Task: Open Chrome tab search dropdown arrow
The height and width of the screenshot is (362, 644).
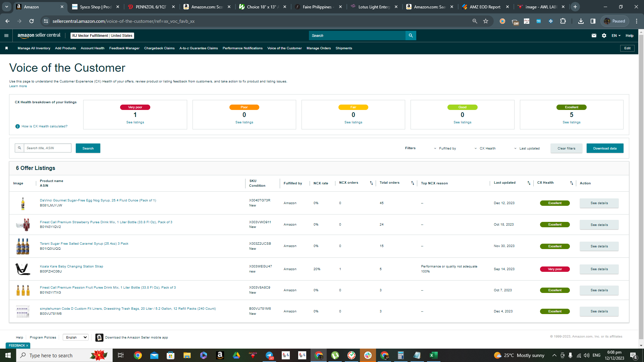Action: point(7,7)
